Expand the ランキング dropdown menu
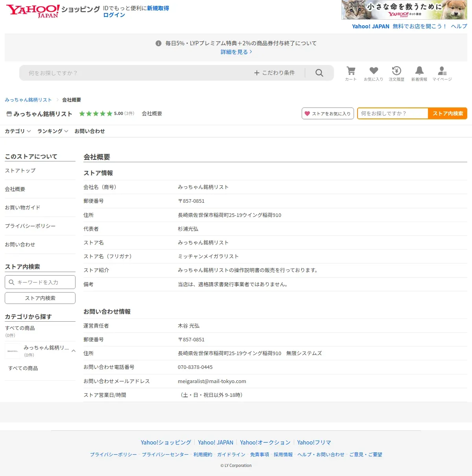 tap(53, 131)
